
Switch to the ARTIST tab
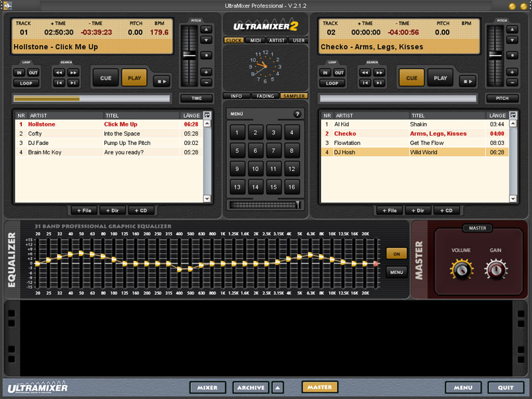point(277,41)
